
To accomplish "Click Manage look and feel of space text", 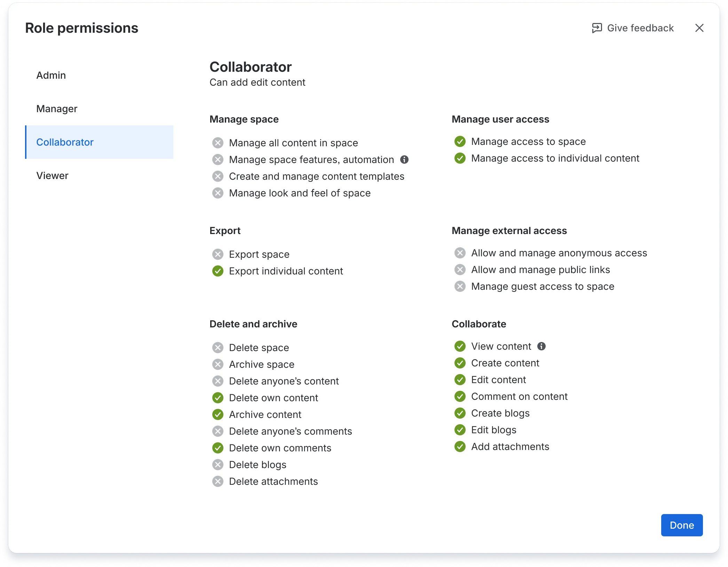I will (x=300, y=193).
